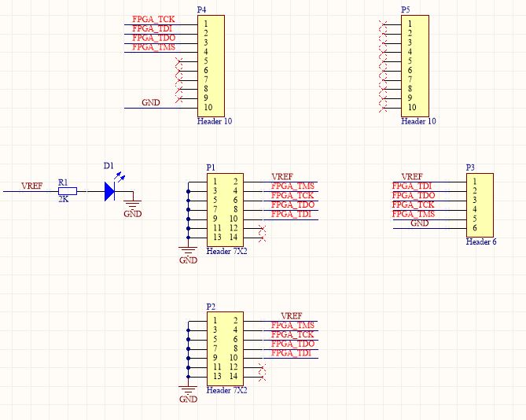Select the no-connect cross on P4 pin 9

tap(179, 99)
